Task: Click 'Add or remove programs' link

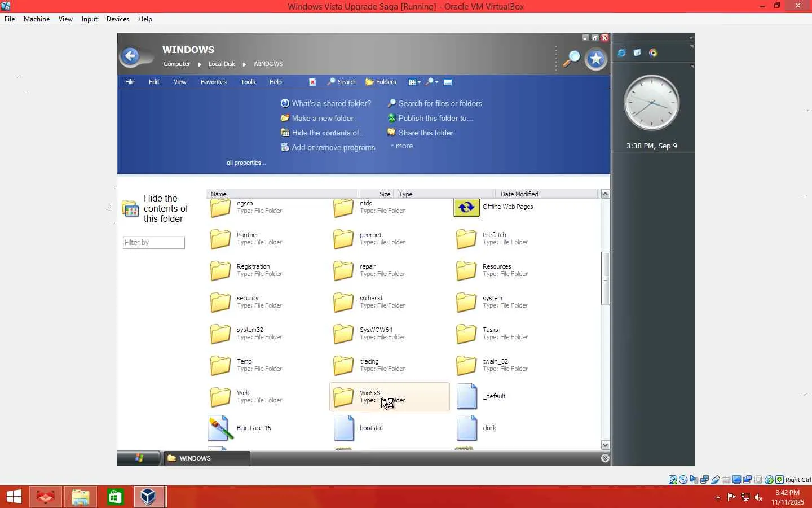Action: point(328,148)
